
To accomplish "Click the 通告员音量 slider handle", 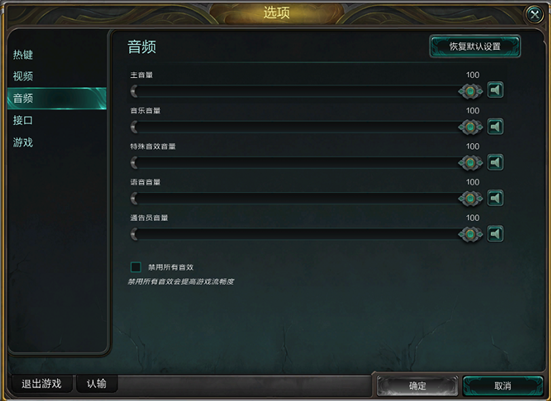I will [470, 234].
